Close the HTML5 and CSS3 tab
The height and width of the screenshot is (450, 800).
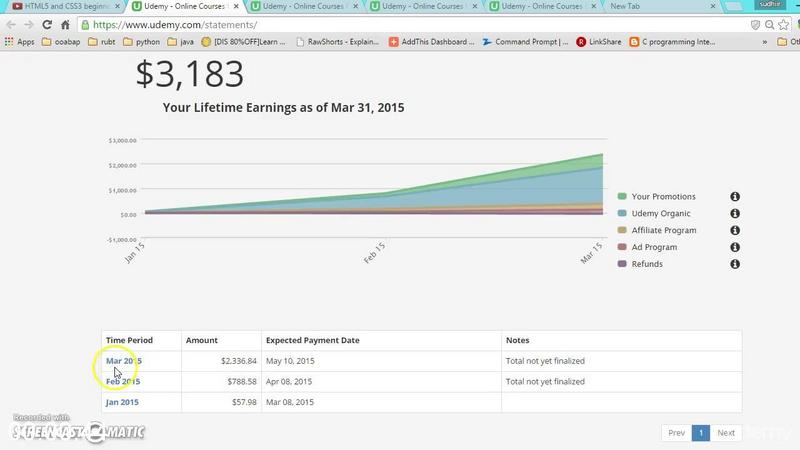(x=117, y=6)
